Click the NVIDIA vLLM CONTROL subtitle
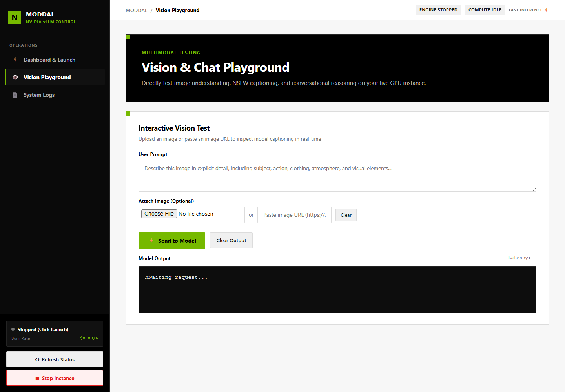The width and height of the screenshot is (565, 392). tap(51, 22)
